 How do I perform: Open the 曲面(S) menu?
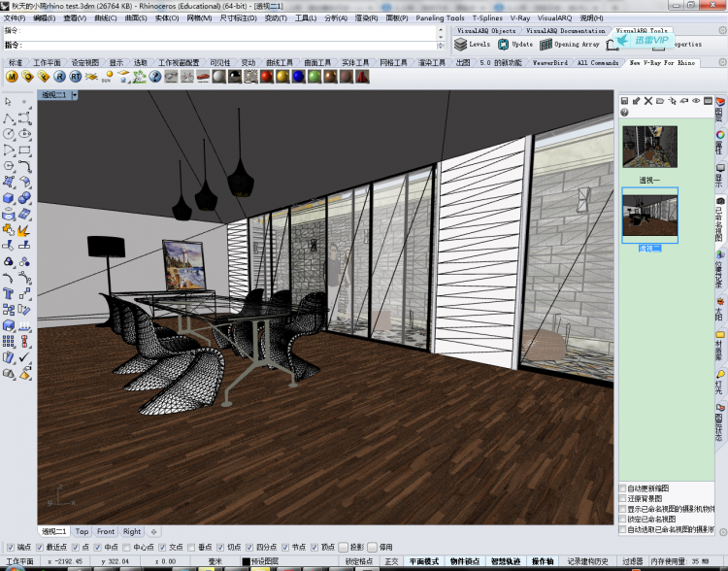tap(136, 18)
